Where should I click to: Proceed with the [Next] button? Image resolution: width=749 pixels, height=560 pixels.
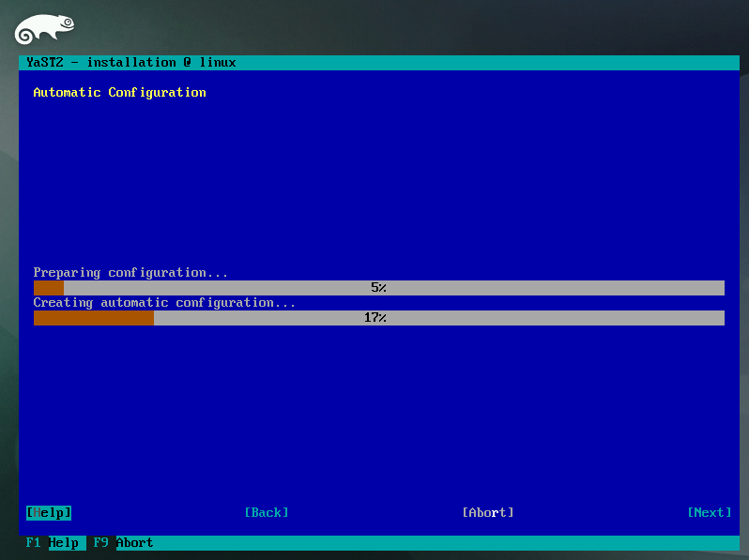click(x=710, y=513)
